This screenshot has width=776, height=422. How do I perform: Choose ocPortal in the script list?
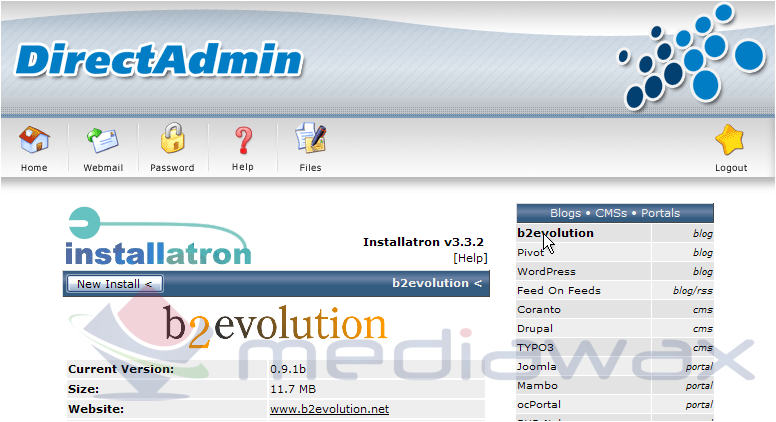pos(539,404)
